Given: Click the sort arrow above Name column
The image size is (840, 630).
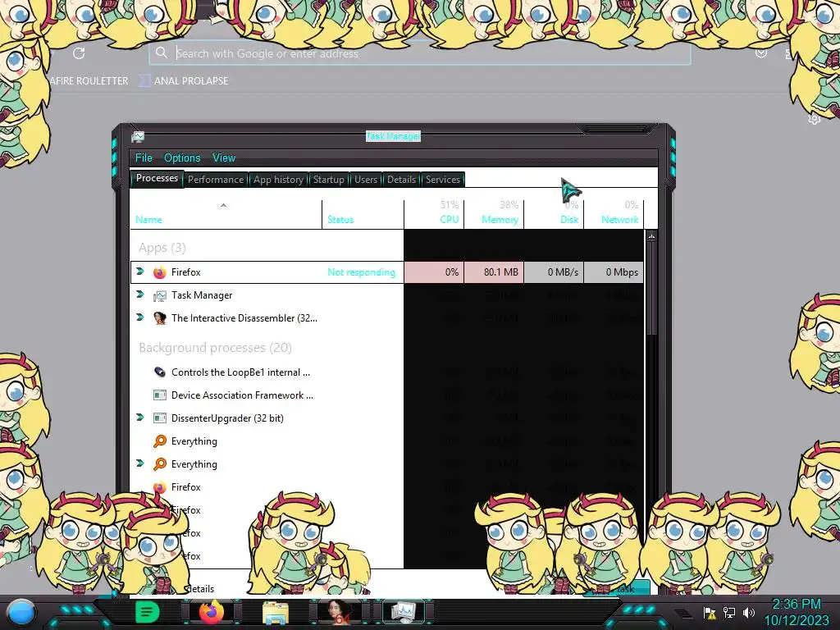Looking at the screenshot, I should coord(223,205).
